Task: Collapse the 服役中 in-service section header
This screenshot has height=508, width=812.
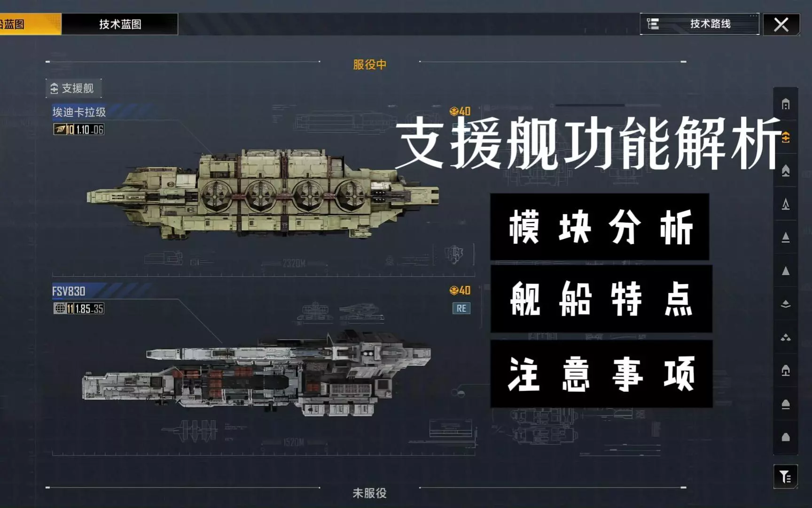Action: pos(369,64)
